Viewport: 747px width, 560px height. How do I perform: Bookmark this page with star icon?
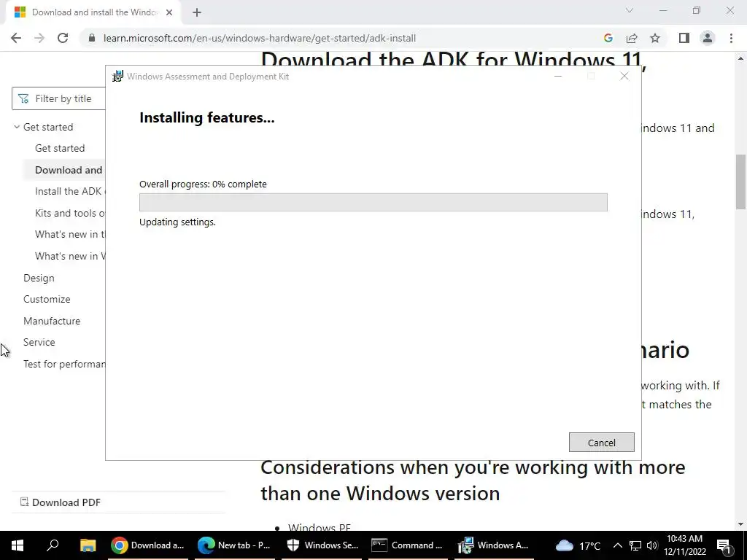[x=655, y=38]
